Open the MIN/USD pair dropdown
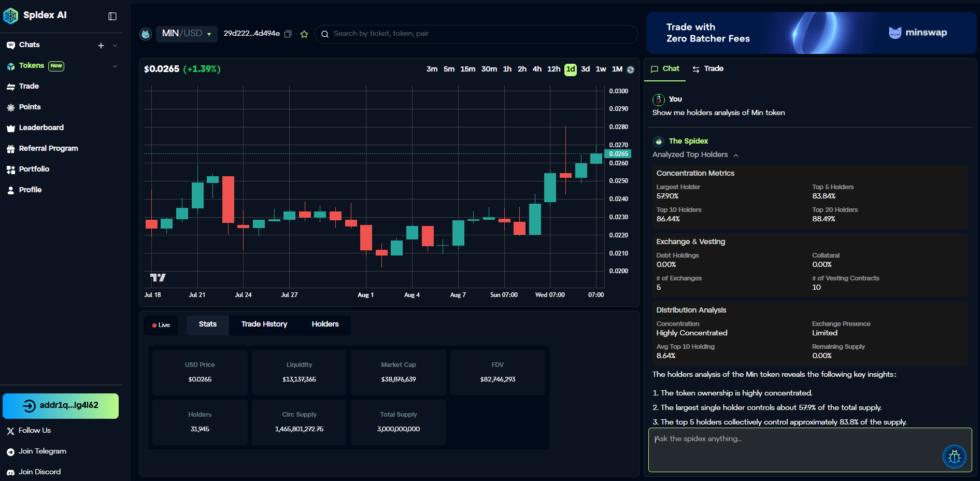This screenshot has height=481, width=980. pyautogui.click(x=187, y=34)
